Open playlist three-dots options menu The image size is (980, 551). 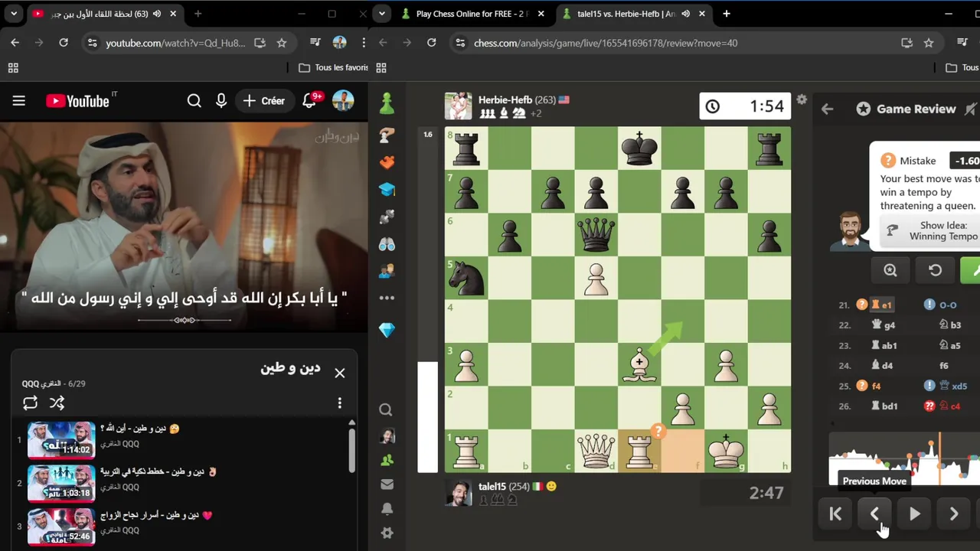point(340,403)
